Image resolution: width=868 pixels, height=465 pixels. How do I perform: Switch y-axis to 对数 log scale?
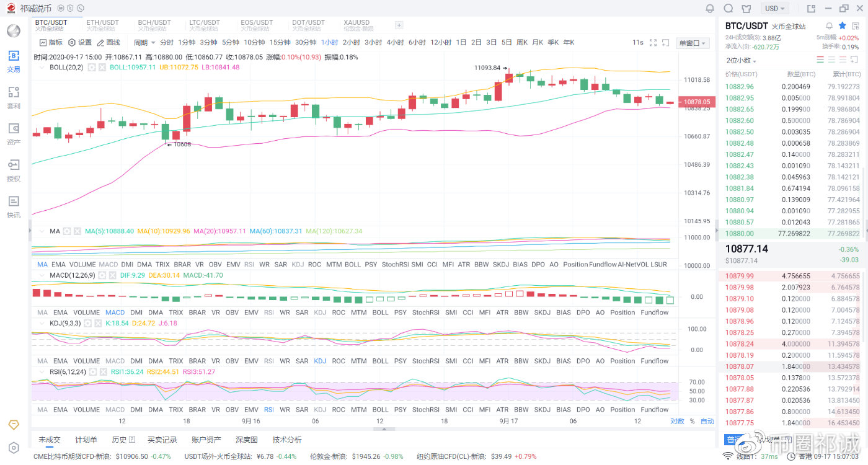pos(677,421)
